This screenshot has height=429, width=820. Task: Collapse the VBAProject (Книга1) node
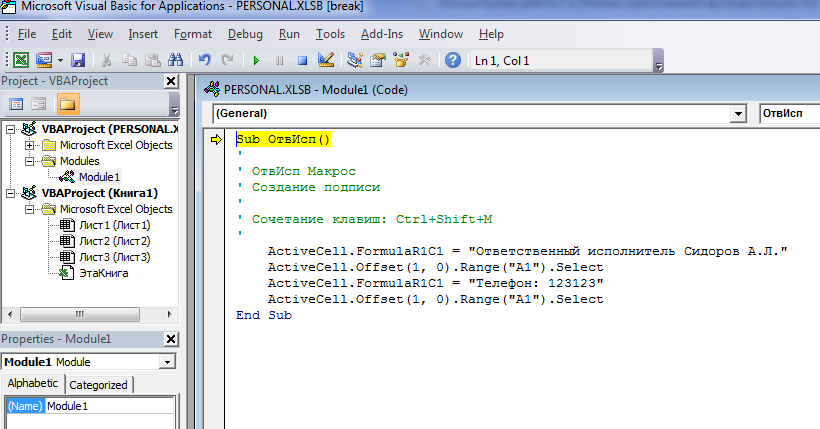point(10,193)
